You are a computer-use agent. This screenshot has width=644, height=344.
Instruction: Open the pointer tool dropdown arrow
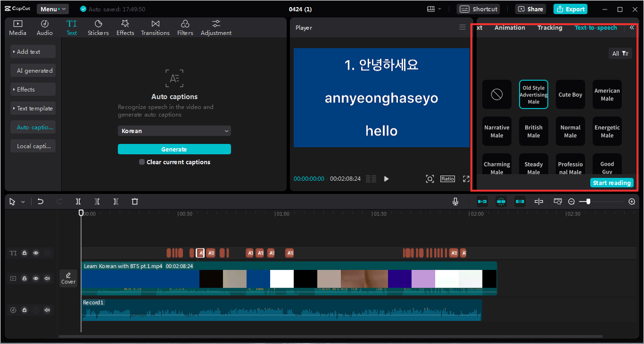tap(23, 202)
